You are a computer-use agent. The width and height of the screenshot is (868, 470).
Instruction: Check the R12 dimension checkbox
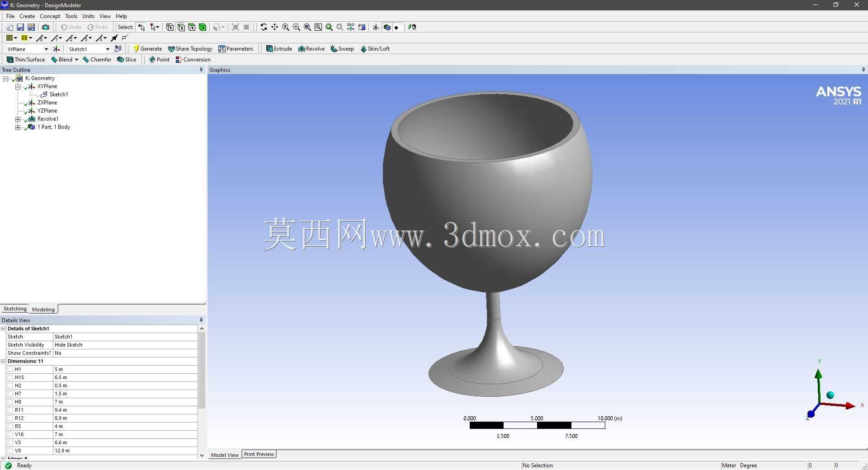10,418
